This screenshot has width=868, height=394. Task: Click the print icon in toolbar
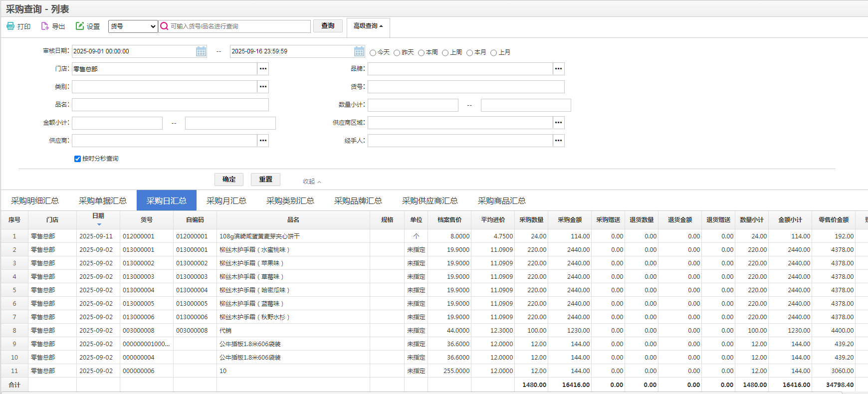pyautogui.click(x=10, y=26)
